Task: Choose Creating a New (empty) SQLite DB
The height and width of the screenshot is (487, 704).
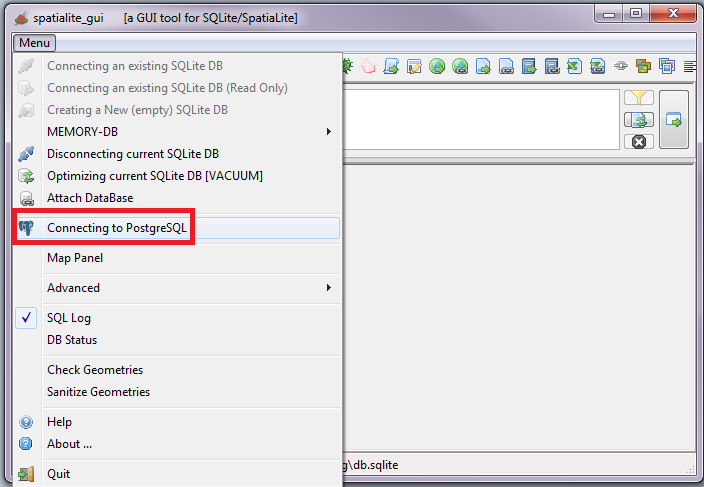Action: click(x=177, y=110)
